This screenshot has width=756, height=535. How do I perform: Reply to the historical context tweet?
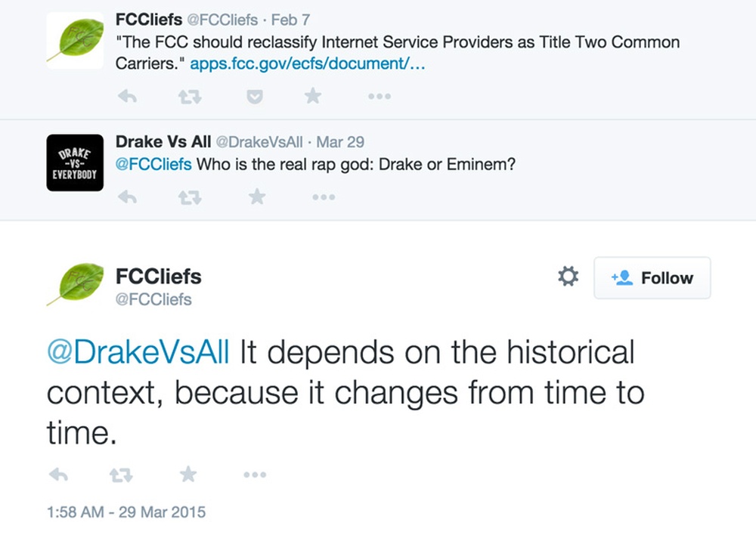pos(58,475)
